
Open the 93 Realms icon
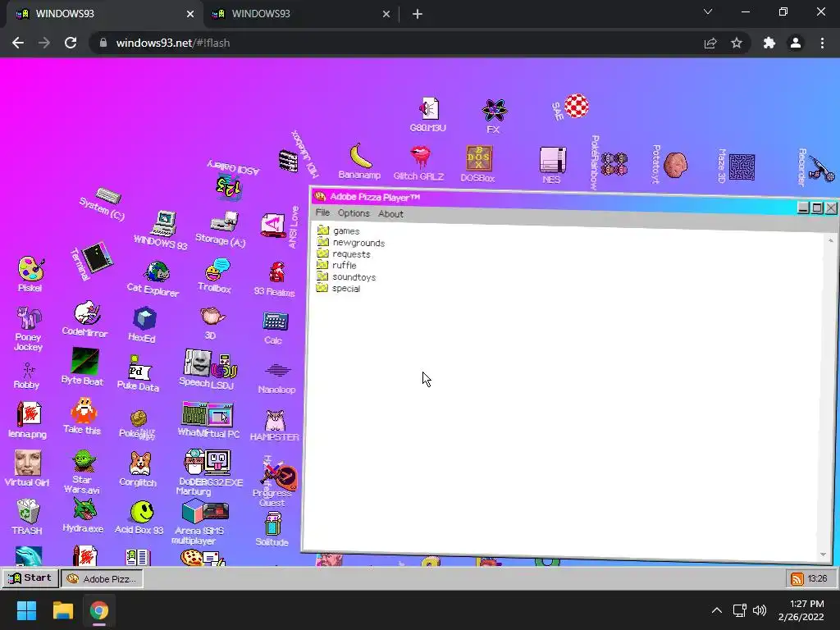(x=276, y=272)
